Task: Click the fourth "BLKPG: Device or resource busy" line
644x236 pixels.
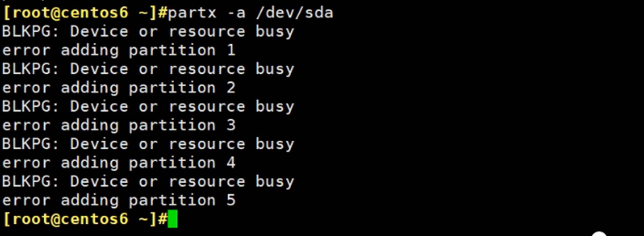Action: click(x=148, y=145)
